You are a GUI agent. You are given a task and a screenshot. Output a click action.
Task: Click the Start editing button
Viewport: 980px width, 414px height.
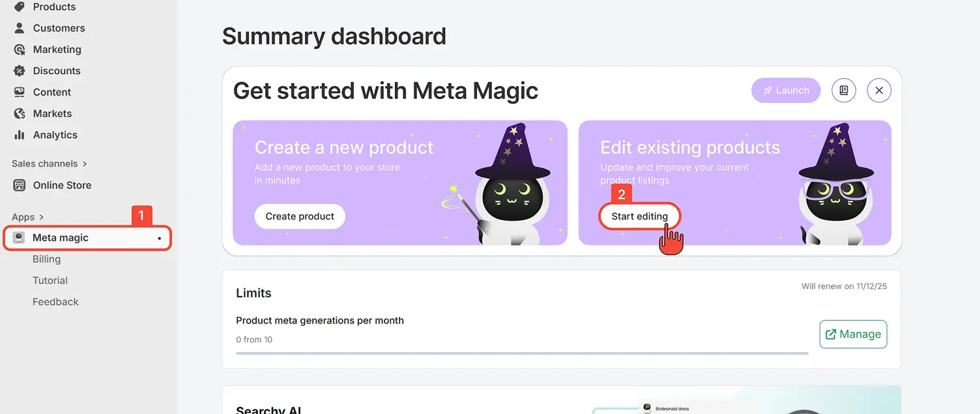coord(639,216)
